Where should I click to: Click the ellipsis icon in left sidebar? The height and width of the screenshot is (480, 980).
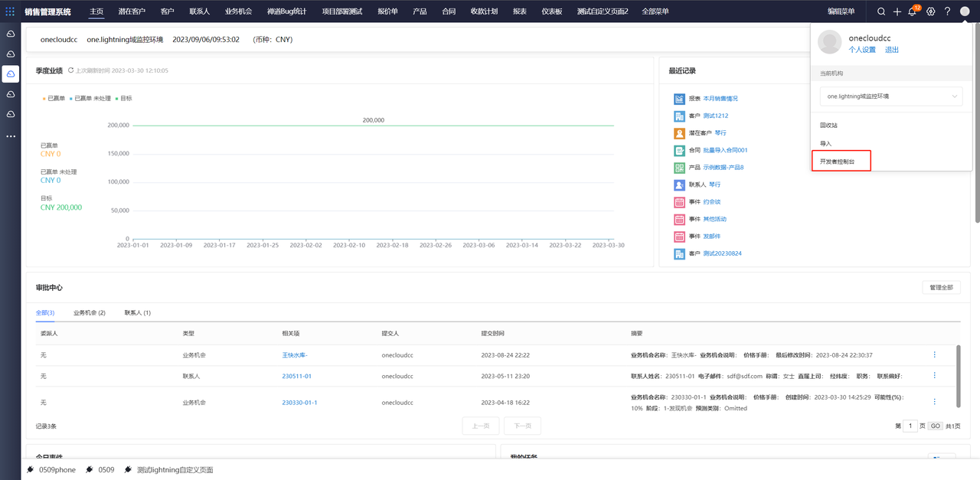click(x=11, y=136)
